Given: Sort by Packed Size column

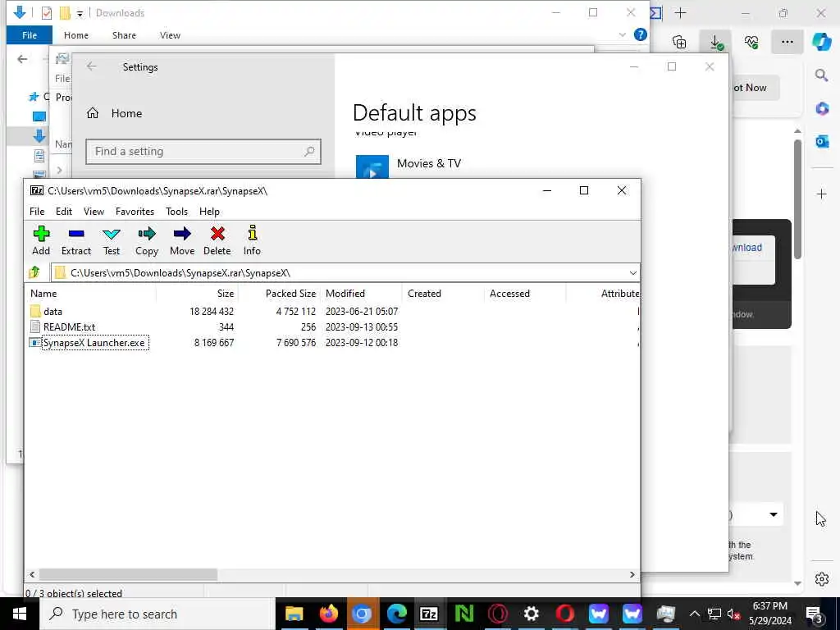Looking at the screenshot, I should [279, 294].
